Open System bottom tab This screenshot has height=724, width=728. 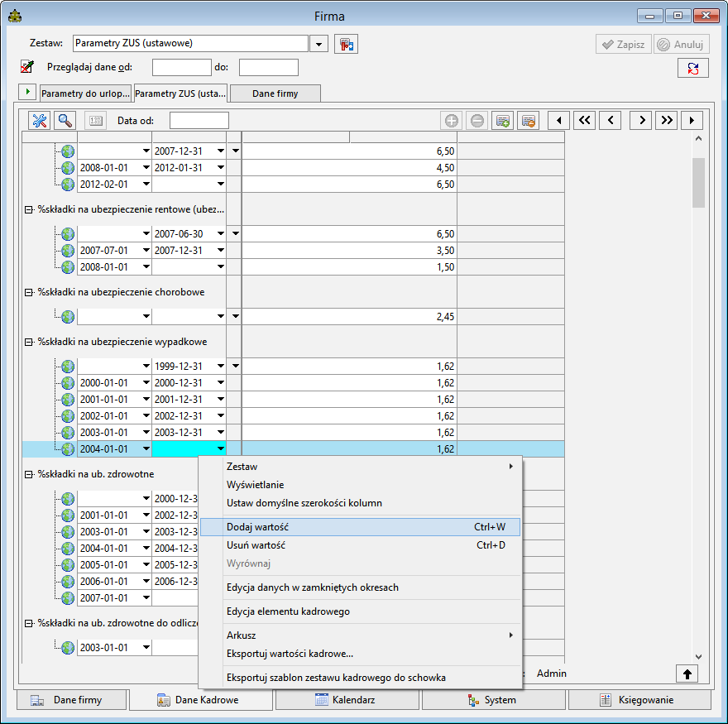[x=494, y=700]
